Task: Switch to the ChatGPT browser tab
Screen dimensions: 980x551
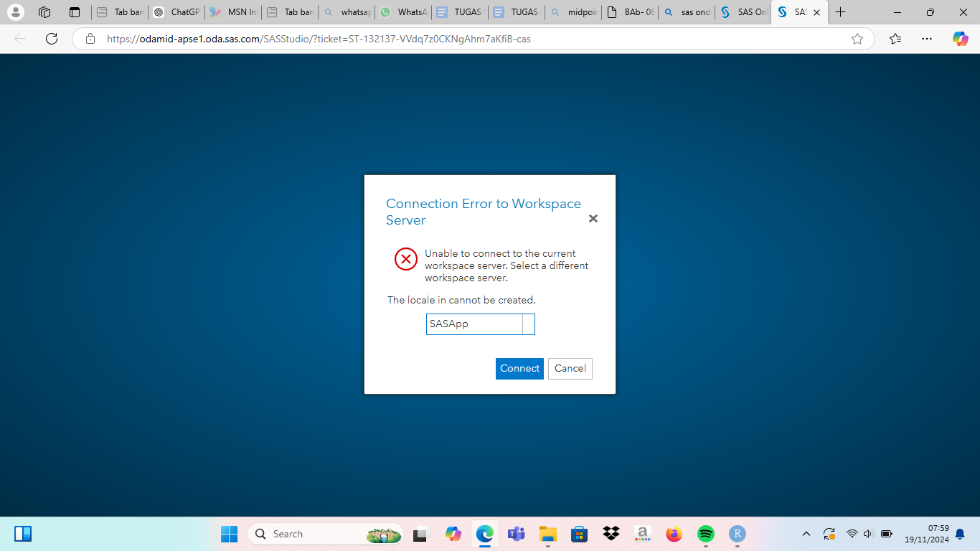Action: click(176, 11)
